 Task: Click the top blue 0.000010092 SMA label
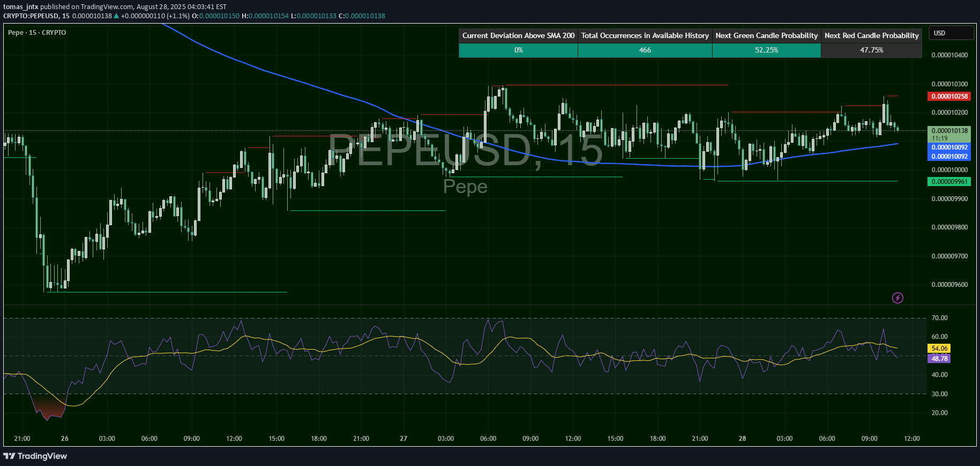949,147
